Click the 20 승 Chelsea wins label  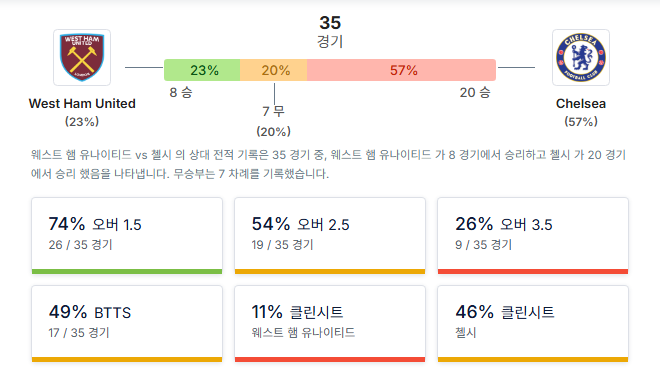(x=475, y=93)
